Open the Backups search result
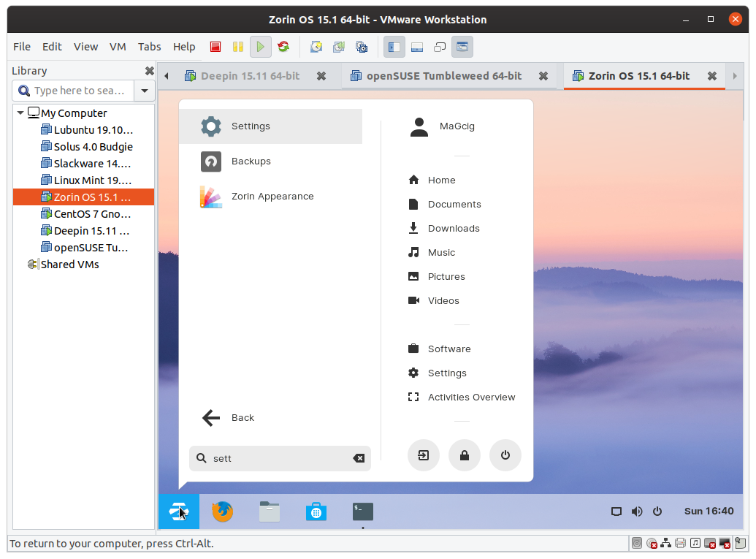This screenshot has width=756, height=559. point(270,161)
